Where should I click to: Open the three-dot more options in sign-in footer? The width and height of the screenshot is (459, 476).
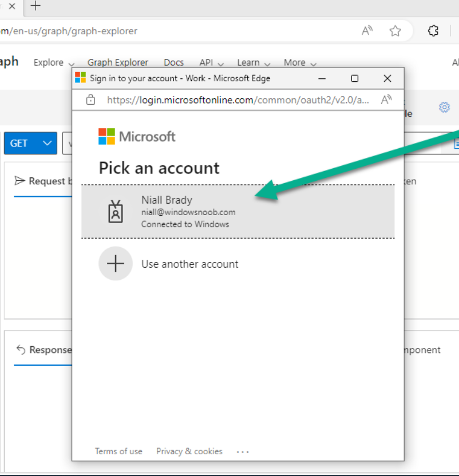tap(243, 452)
